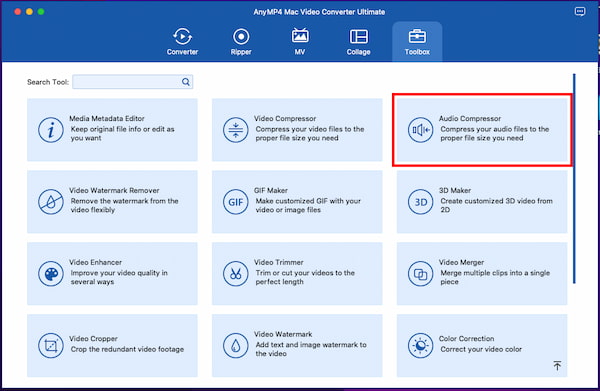
Task: Switch to the Ripper tab
Action: tap(241, 41)
